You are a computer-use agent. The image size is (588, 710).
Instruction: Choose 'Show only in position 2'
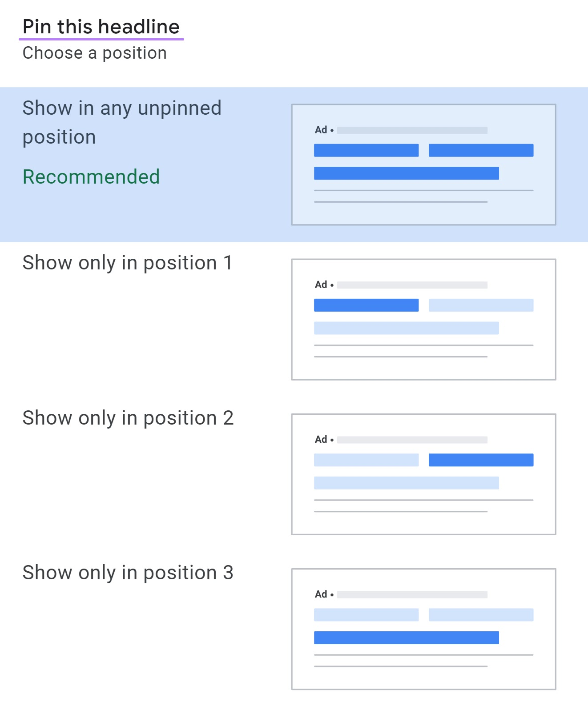128,417
